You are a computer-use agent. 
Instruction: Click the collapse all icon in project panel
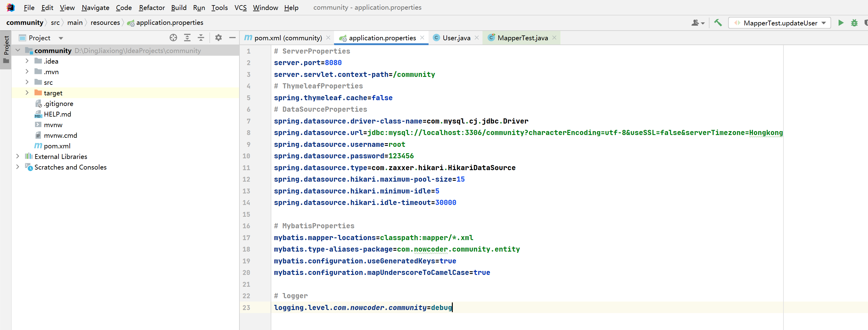(x=200, y=38)
